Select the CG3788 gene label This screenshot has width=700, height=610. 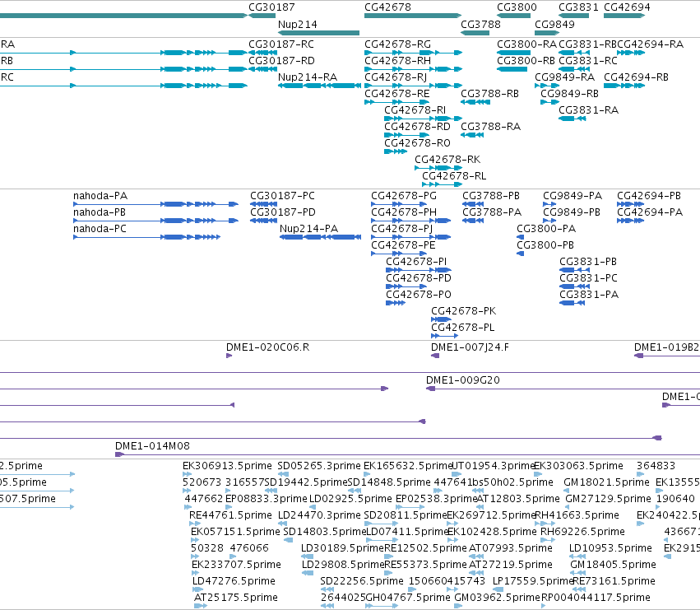(x=480, y=24)
